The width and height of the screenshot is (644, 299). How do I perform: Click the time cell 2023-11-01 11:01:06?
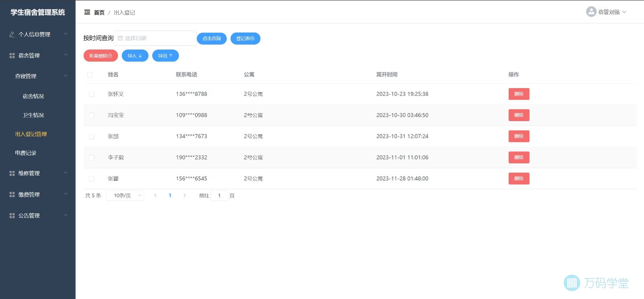(402, 157)
